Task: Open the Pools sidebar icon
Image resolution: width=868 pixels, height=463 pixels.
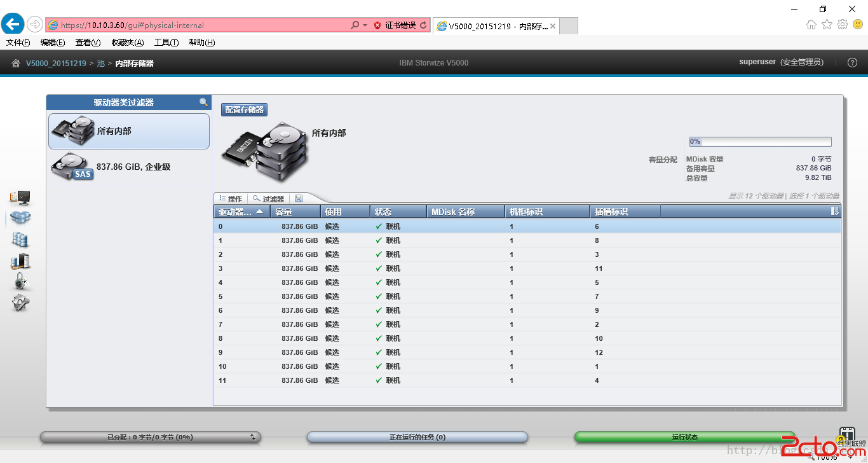Action: coord(20,218)
